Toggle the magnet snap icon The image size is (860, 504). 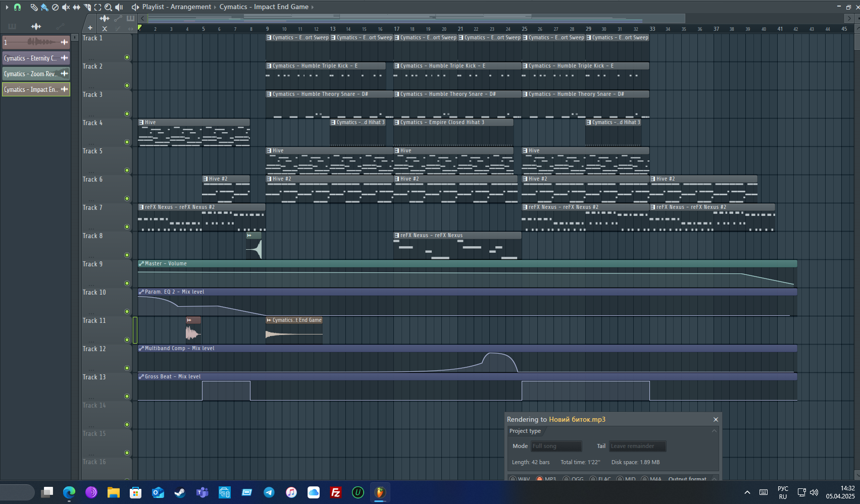coord(17,7)
